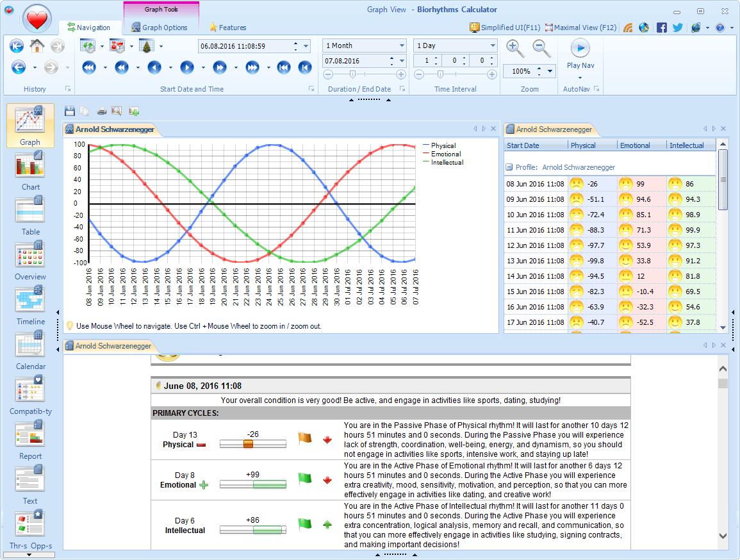
Task: Click Simplified UI(F11) button
Action: (504, 28)
